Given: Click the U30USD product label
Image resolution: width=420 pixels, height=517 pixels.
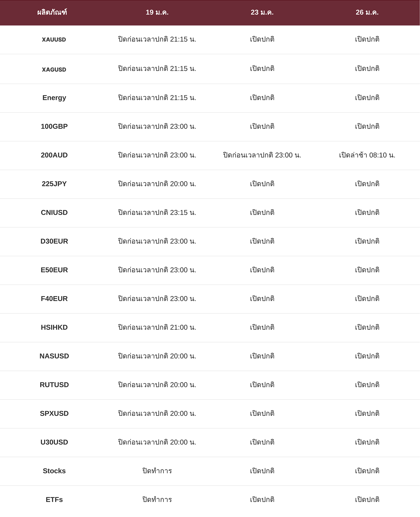Looking at the screenshot, I should pyautogui.click(x=54, y=442).
